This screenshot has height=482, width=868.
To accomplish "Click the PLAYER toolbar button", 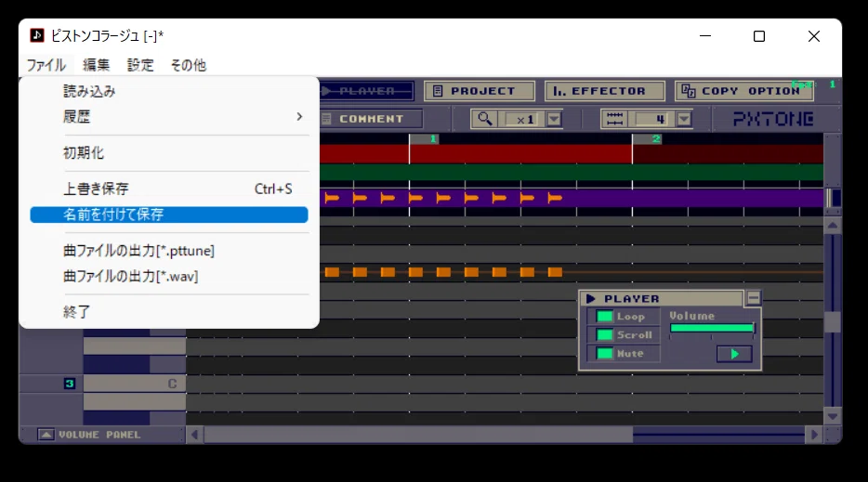I will [x=366, y=91].
